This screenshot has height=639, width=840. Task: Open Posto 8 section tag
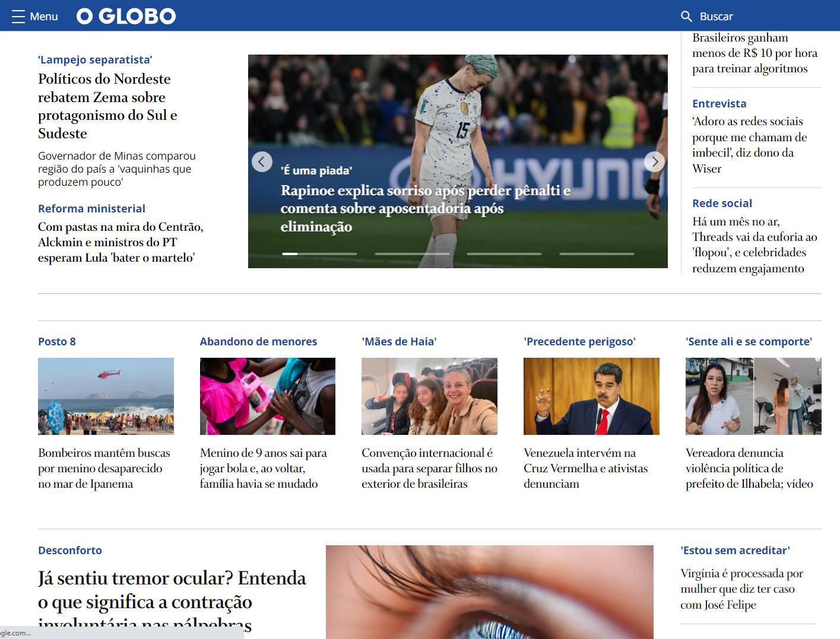point(57,341)
